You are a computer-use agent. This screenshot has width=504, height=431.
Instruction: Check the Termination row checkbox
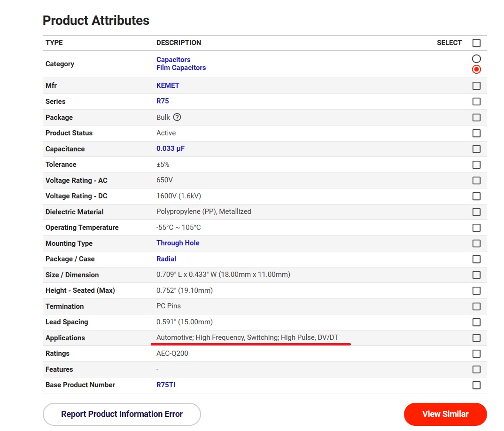click(476, 306)
